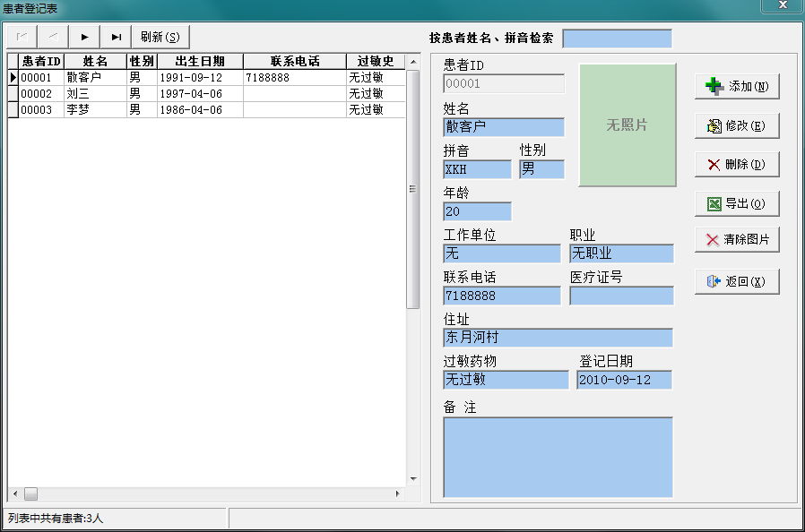Viewport: 805px width, 532px height.
Task: Click the horizontal scrollbar right arrow
Action: pyautogui.click(x=398, y=494)
